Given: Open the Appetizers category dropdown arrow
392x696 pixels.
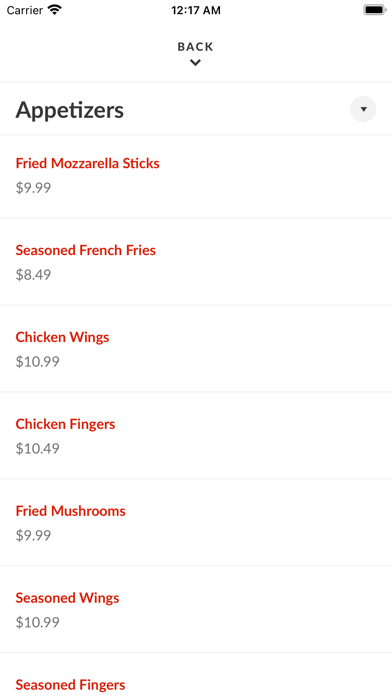Looking at the screenshot, I should (x=363, y=109).
